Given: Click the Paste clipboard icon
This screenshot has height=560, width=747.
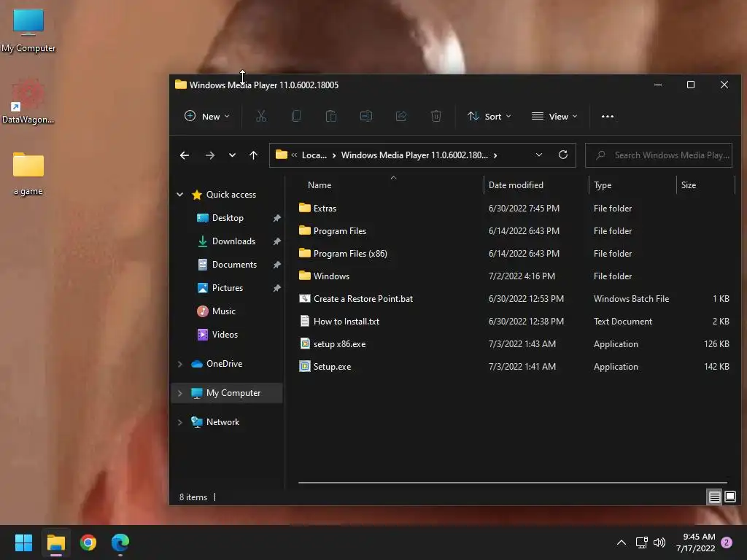Looking at the screenshot, I should pyautogui.click(x=331, y=116).
